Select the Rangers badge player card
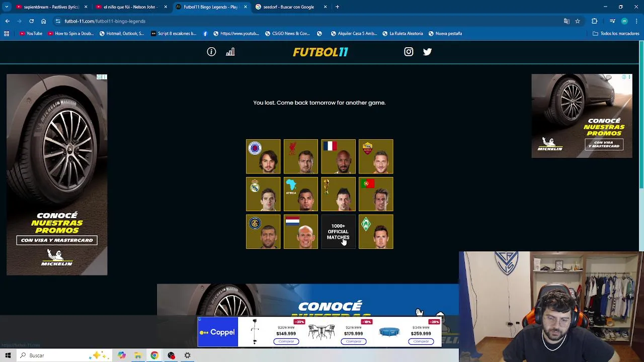This screenshot has width=644, height=362. point(263,156)
